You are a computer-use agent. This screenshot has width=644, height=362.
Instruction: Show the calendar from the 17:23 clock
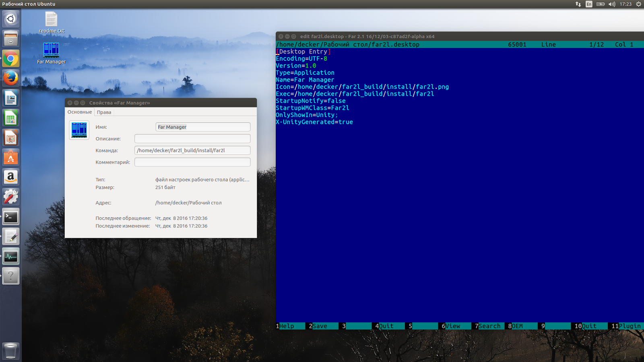point(625,4)
